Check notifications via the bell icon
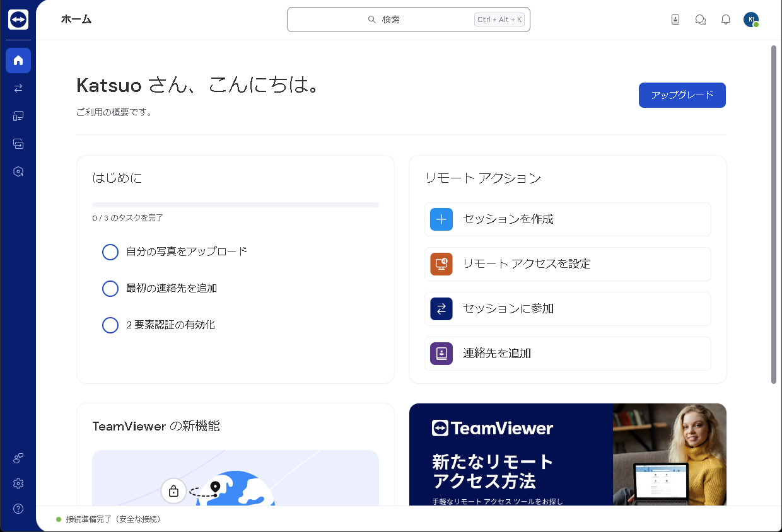Screen dimensions: 782x532 725,20
